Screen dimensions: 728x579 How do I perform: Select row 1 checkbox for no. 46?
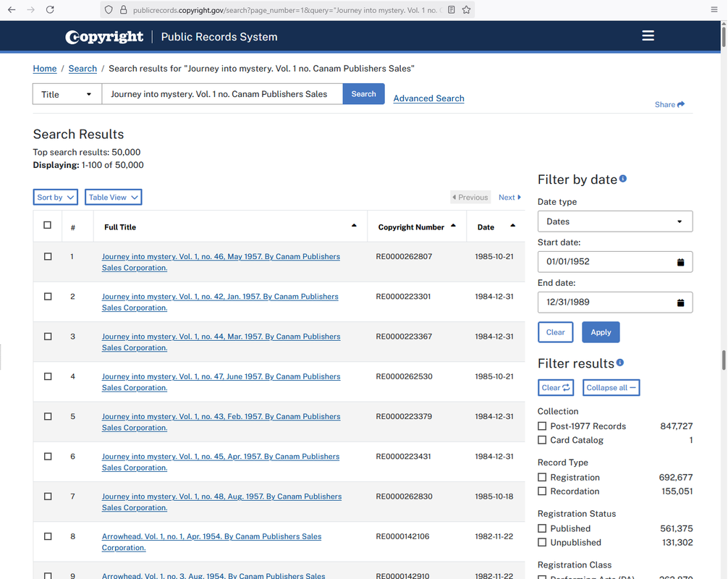tap(48, 257)
